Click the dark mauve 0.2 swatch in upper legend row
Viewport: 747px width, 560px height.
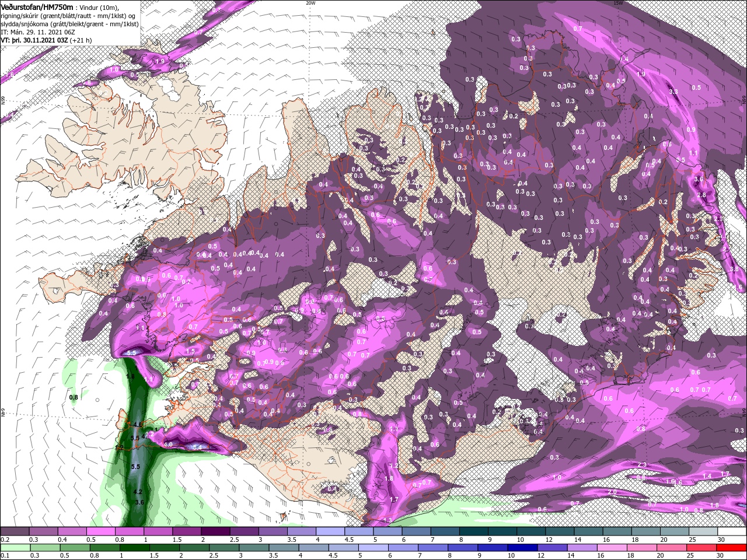click(15, 531)
